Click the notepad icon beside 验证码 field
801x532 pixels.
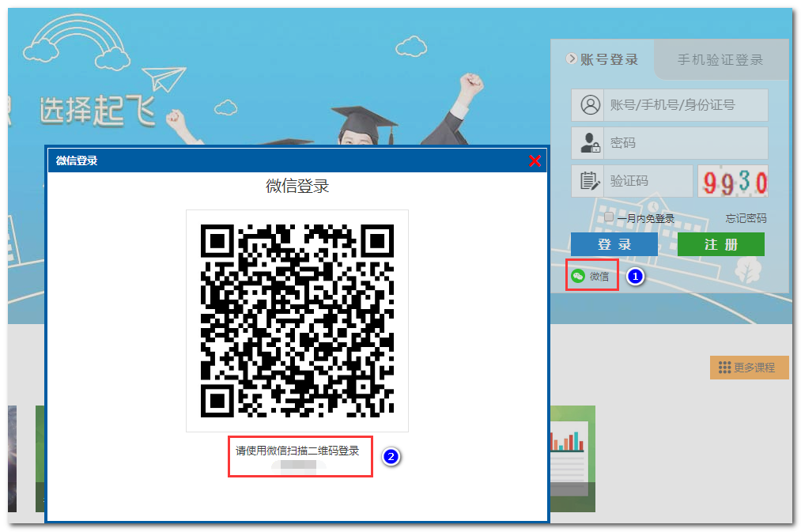tap(590, 181)
